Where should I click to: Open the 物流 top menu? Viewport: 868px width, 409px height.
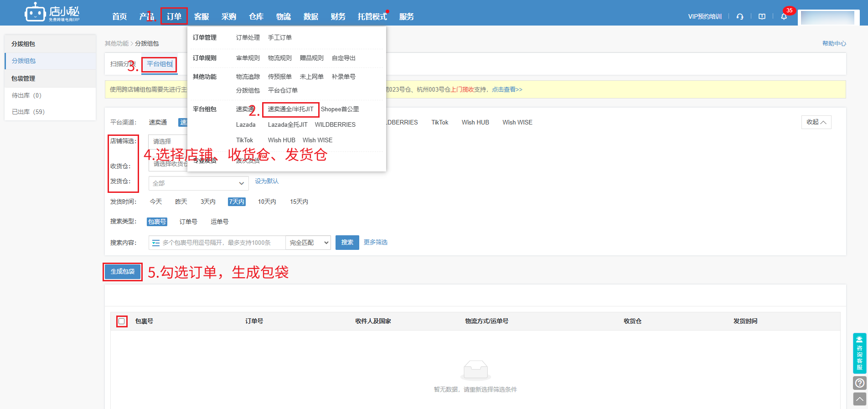coord(284,16)
